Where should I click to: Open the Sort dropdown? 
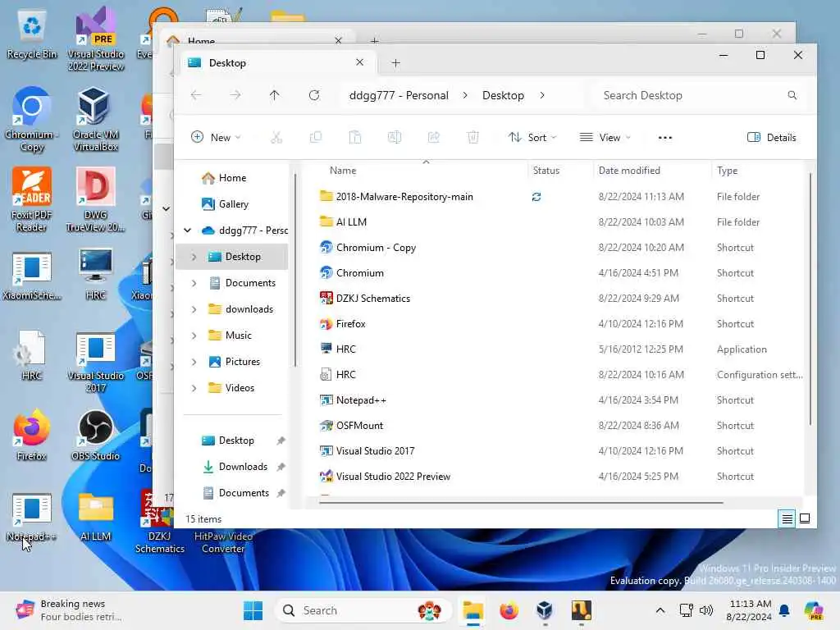tap(532, 138)
